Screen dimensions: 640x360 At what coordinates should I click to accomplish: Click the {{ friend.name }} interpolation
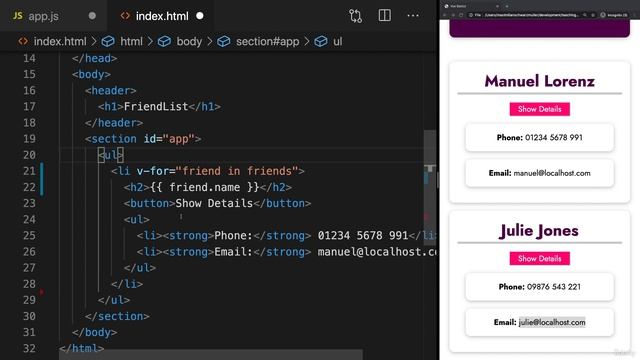click(204, 187)
